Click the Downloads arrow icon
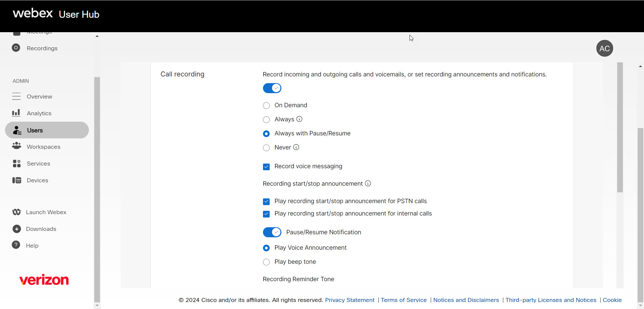644x309 pixels. coord(16,229)
